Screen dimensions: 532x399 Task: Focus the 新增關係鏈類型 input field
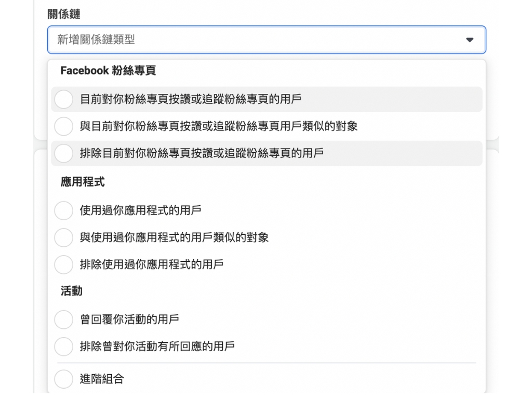(249, 40)
